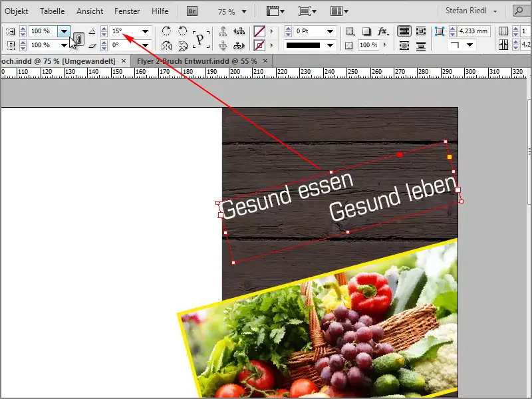Screen dimensions: 532x399
Task: Select content icon
Action: coord(223,45)
